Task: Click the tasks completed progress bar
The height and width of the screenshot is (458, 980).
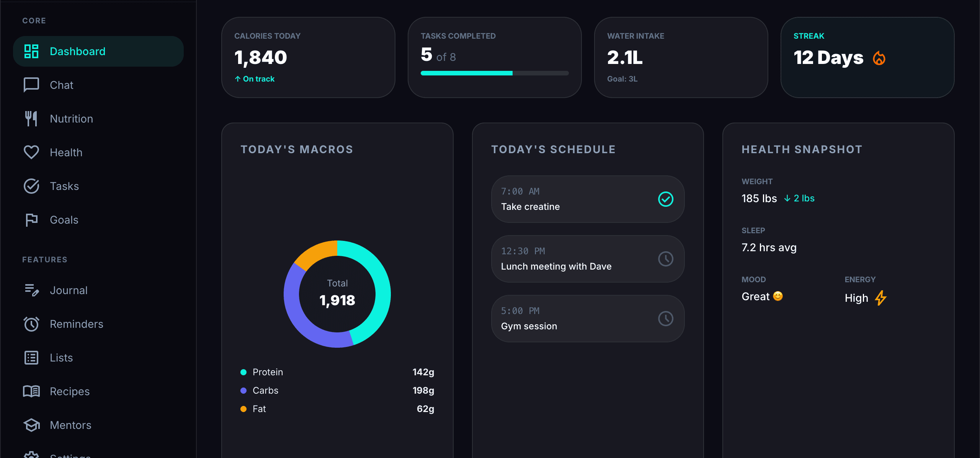Action: (494, 73)
